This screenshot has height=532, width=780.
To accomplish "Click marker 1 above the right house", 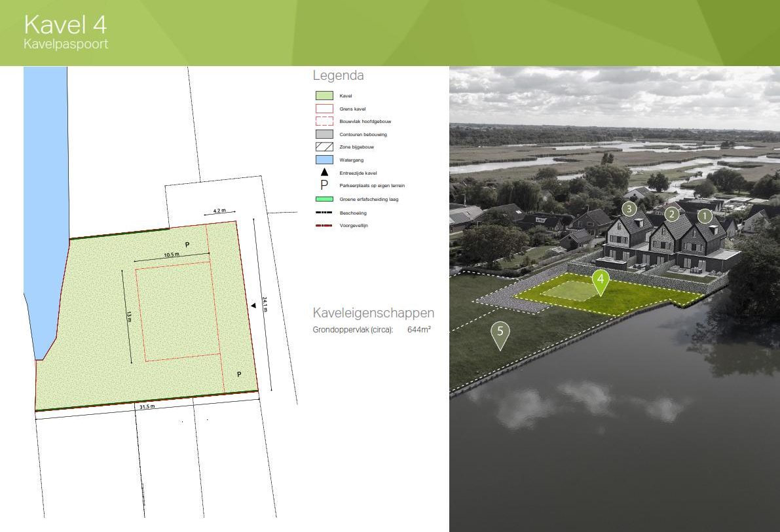I will (704, 215).
